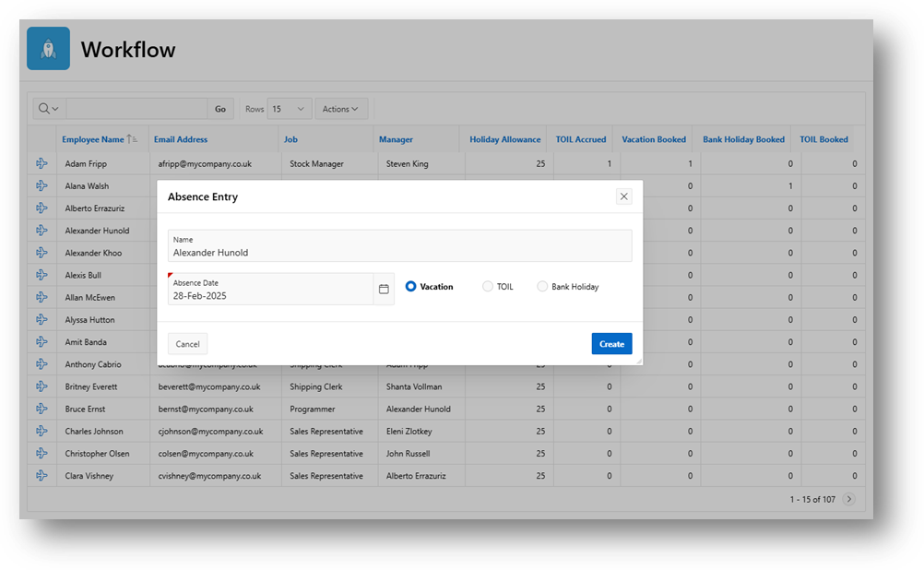Click the Vacation Booked column header
The image size is (924, 570).
pos(654,139)
